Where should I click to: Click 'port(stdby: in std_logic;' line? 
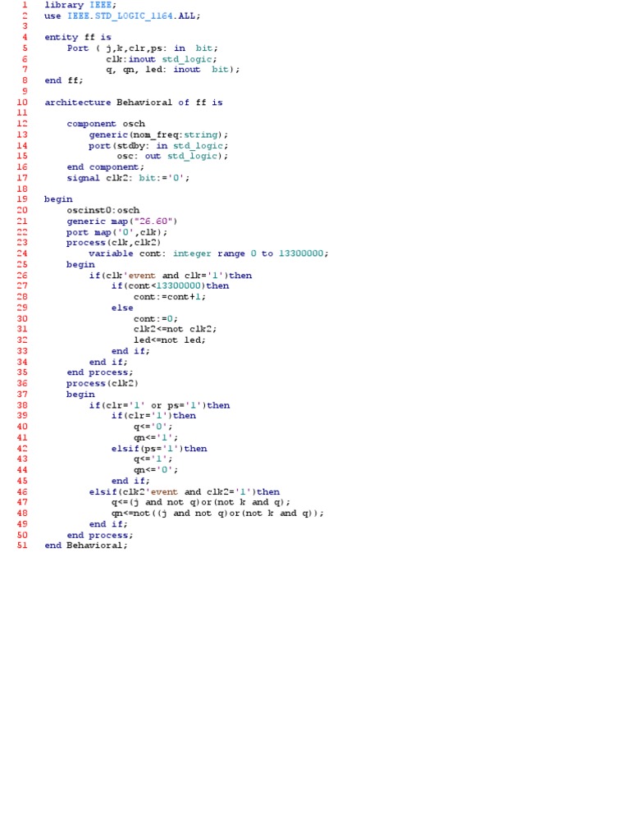point(158,145)
